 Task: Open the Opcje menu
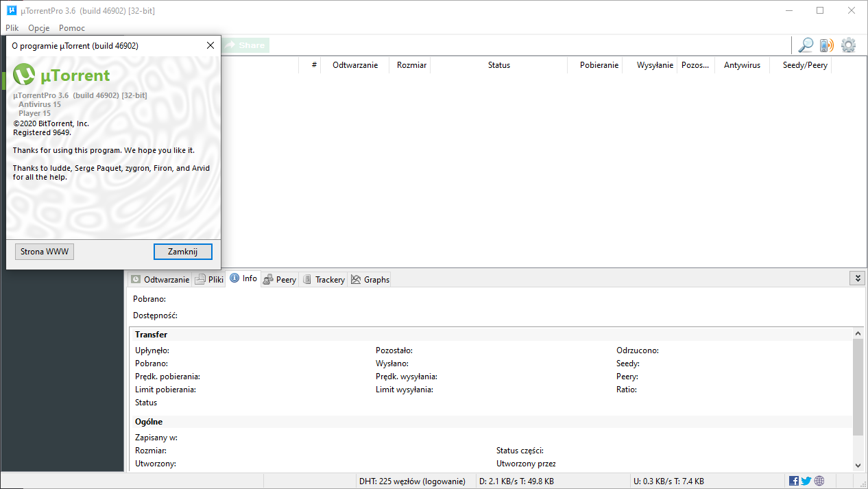39,28
